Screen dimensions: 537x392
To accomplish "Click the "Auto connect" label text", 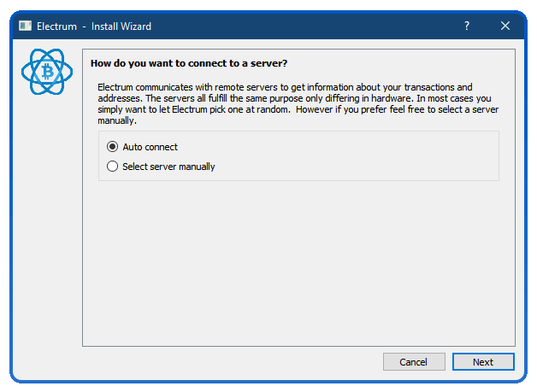I will [150, 147].
